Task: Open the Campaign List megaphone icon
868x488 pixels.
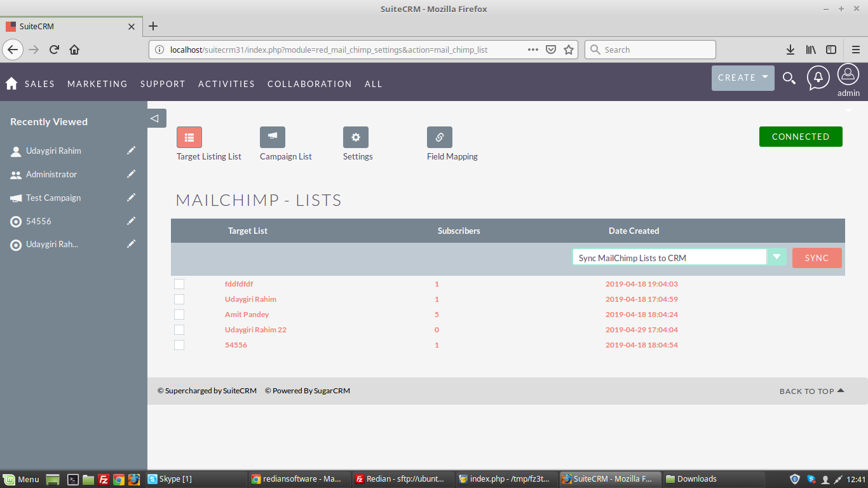Action: click(x=273, y=137)
